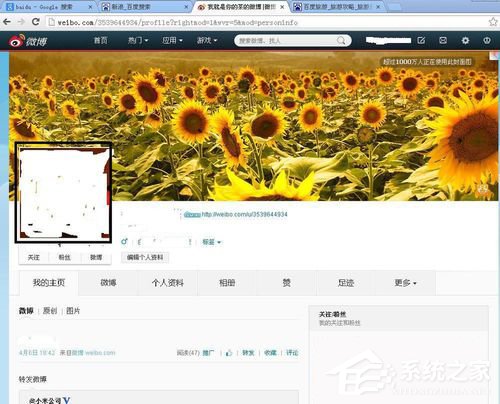This screenshot has width=500, height=404.
Task: Click 关注 count under avatar
Action: pyautogui.click(x=34, y=257)
